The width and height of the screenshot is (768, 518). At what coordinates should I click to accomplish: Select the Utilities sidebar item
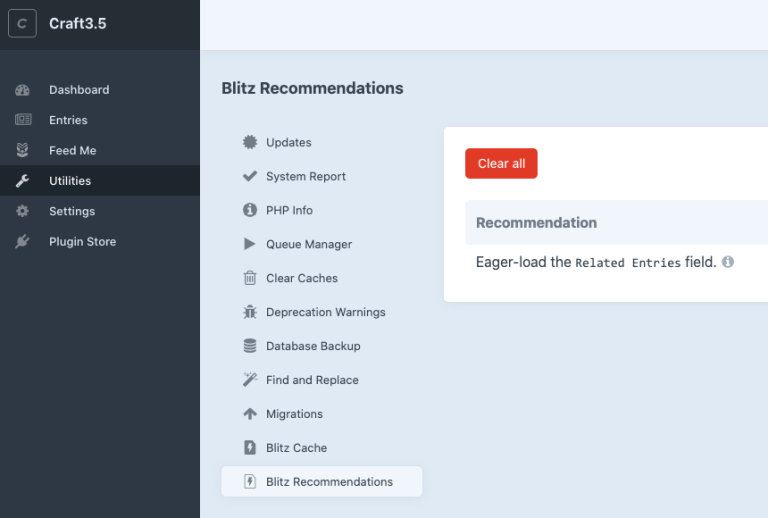100,181
